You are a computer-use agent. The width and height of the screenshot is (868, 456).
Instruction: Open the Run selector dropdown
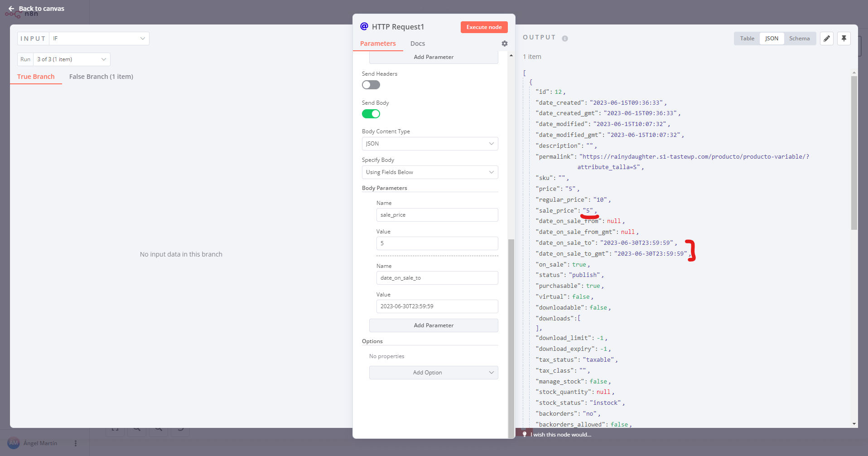72,59
